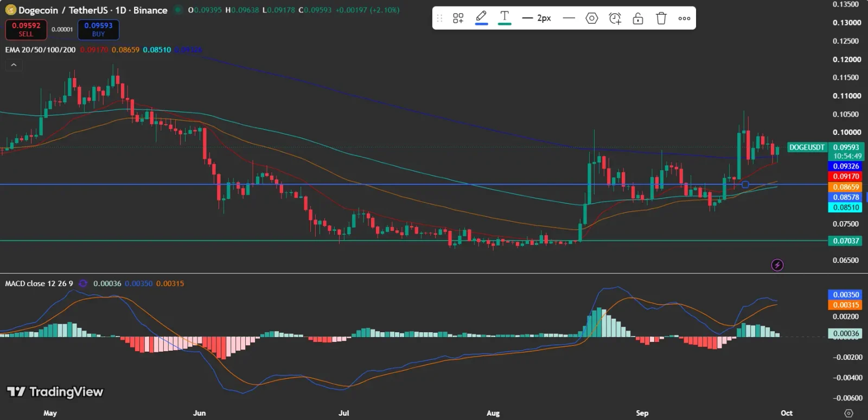Image resolution: width=868 pixels, height=420 pixels.
Task: Click the May label on time axis
Action: pos(50,413)
